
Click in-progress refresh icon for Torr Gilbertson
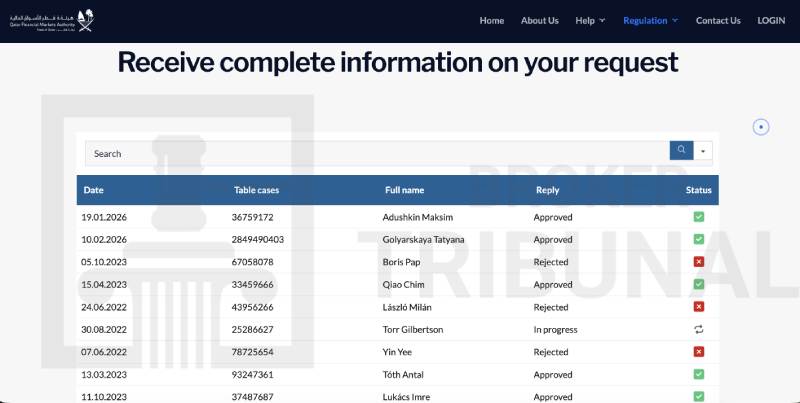point(698,330)
